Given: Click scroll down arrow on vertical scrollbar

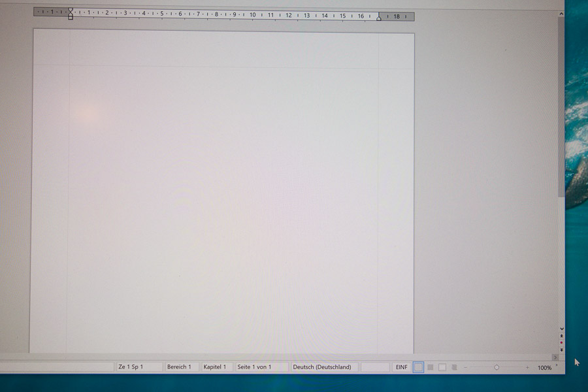Looking at the screenshot, I should pyautogui.click(x=561, y=329).
